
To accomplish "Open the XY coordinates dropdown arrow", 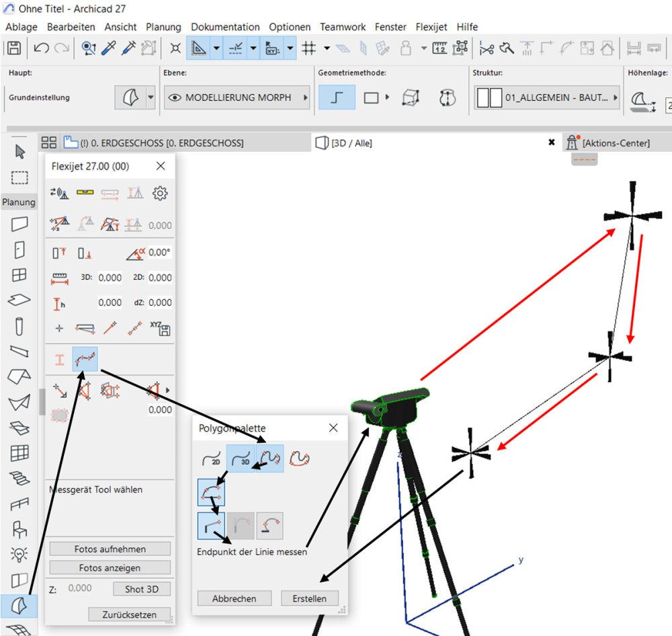I will click(290, 48).
